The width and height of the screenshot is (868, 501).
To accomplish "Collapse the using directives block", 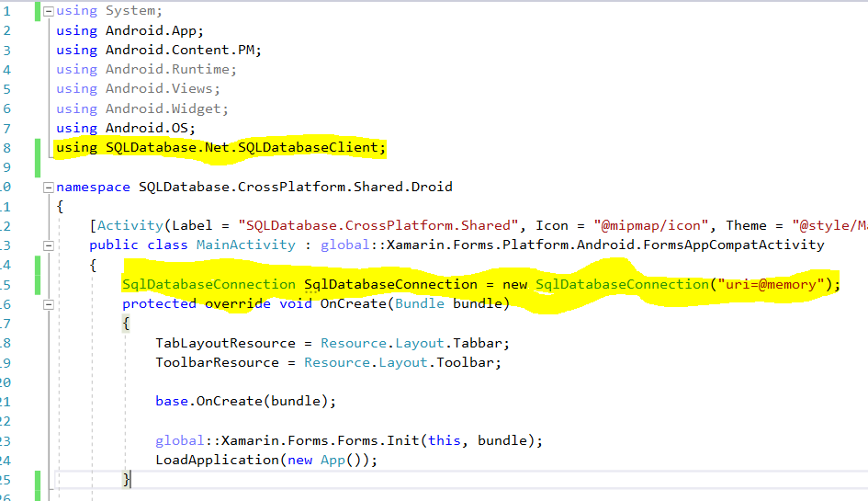I will tap(49, 11).
